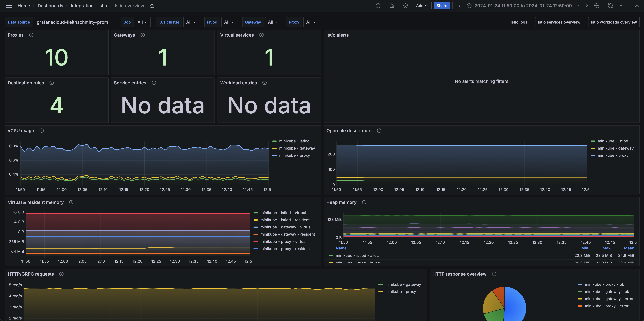This screenshot has height=321, width=644.
Task: Mark this dashboard as a favorite
Action: pos(152,6)
